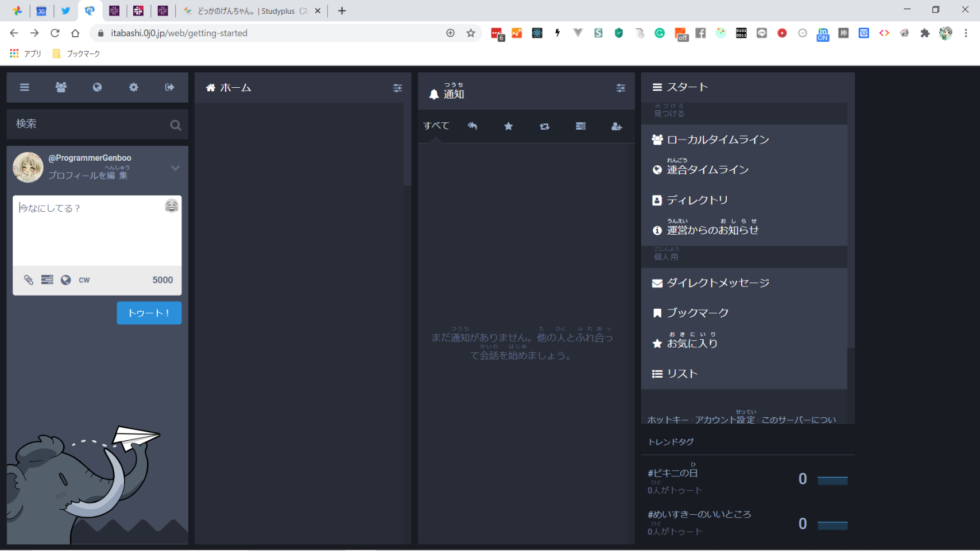Image resolution: width=980 pixels, height=551 pixels.
Task: Open the ホーム column settings
Action: click(397, 88)
